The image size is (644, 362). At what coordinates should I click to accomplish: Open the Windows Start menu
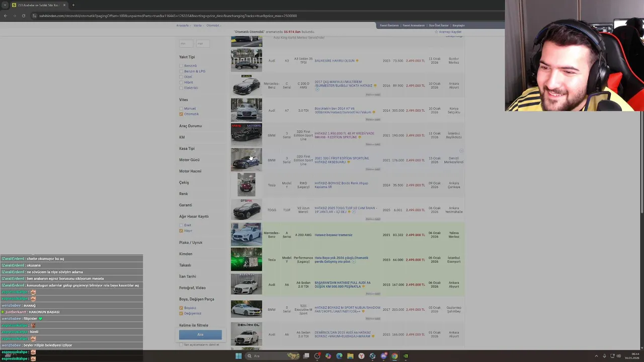tap(238, 356)
